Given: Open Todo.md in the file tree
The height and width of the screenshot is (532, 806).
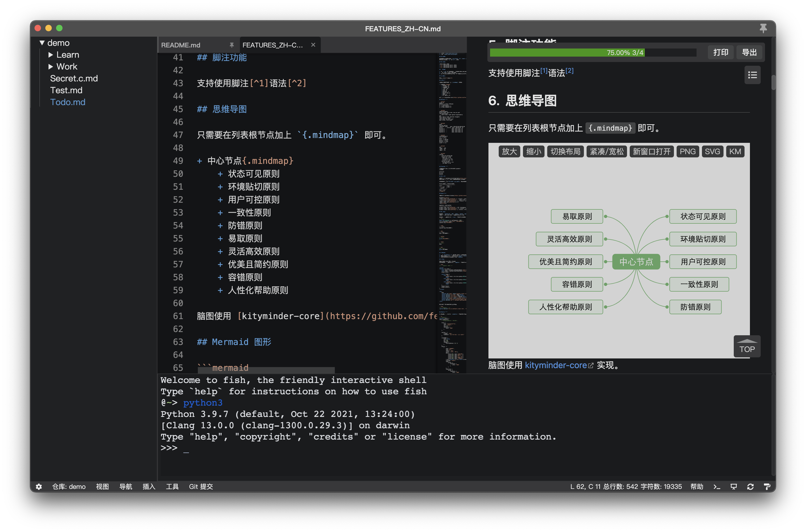Looking at the screenshot, I should [68, 102].
